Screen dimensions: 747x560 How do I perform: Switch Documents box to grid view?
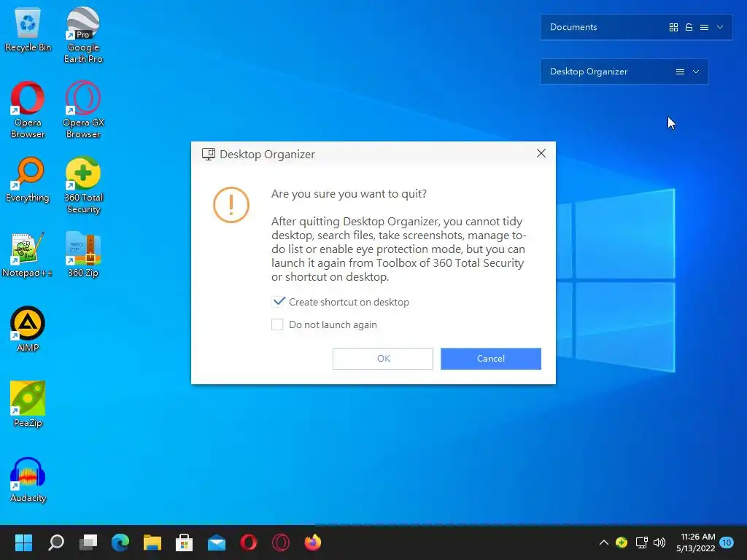[x=673, y=27]
